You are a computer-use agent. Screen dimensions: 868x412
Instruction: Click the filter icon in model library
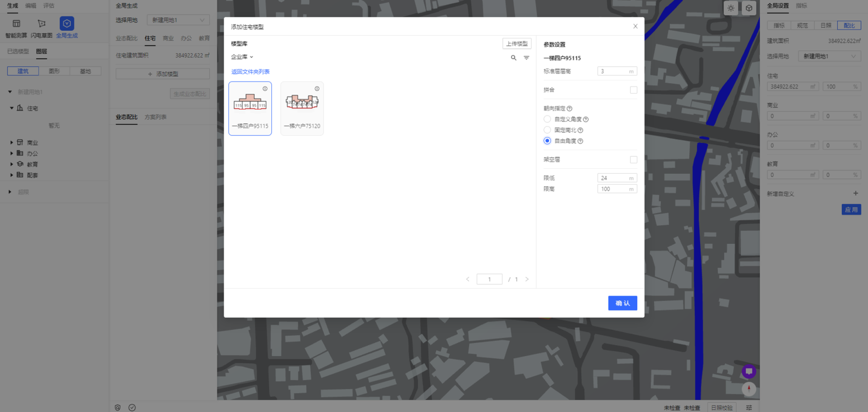(x=527, y=58)
